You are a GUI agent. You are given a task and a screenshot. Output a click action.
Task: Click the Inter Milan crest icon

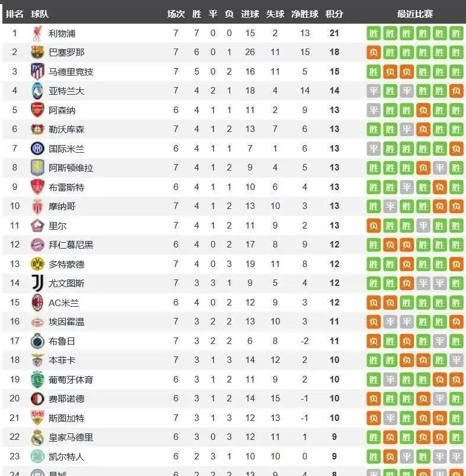pyautogui.click(x=37, y=149)
